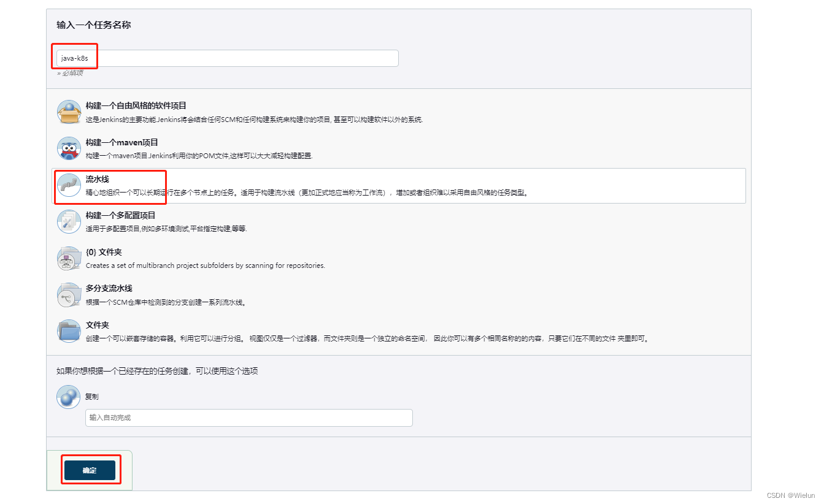The image size is (824, 504).
Task: Click the description starting 根据一个SCM仓库
Action: coord(166,302)
